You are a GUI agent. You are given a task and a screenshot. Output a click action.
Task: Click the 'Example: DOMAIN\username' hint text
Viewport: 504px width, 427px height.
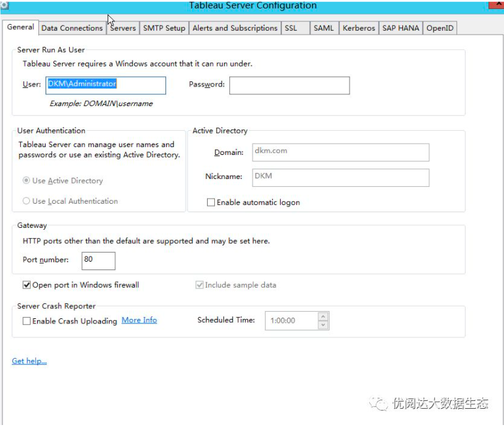(x=101, y=103)
